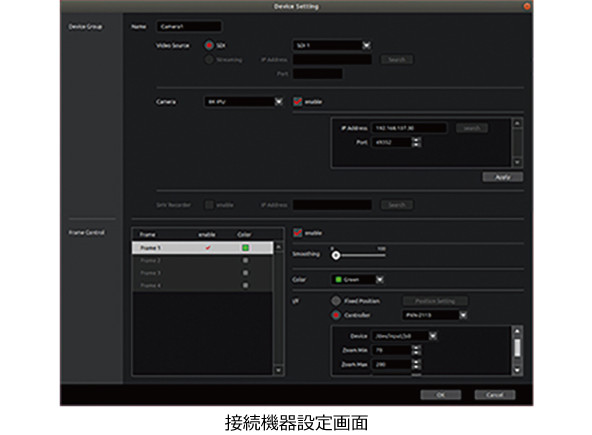Click the Zoom Max down arrow
This screenshot has height=435, width=592.
[x=416, y=367]
